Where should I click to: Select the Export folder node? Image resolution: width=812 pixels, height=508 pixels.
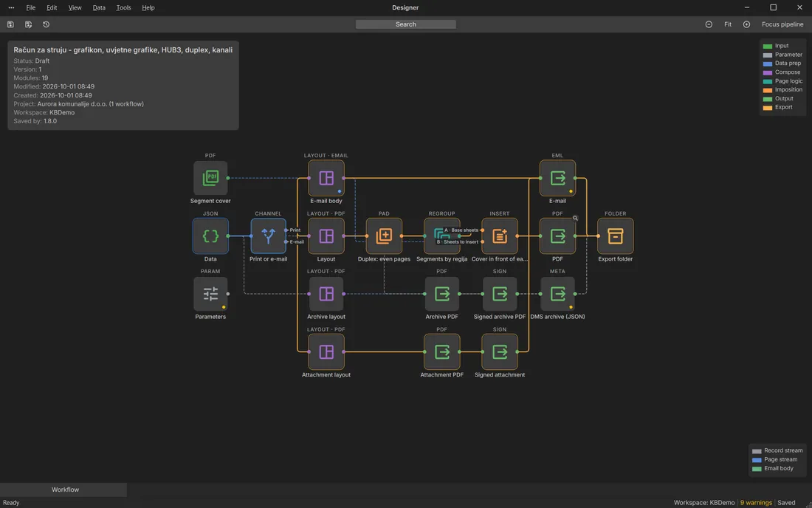coord(615,236)
